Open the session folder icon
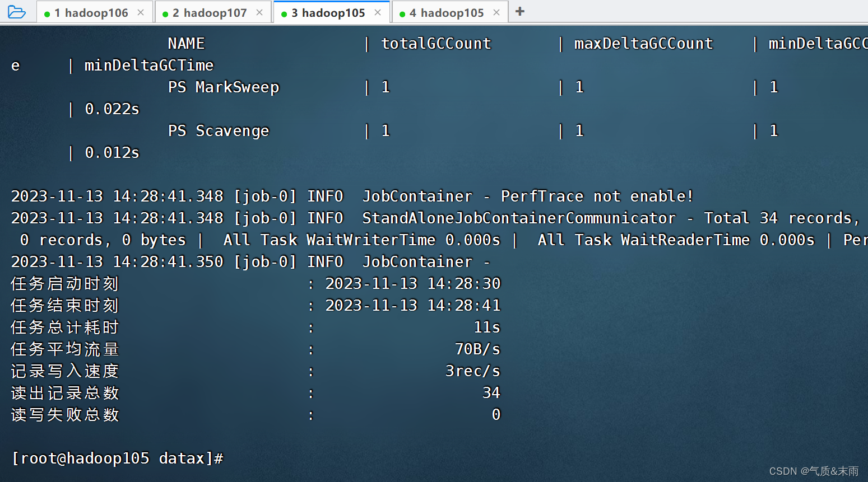The image size is (868, 482). pos(17,12)
